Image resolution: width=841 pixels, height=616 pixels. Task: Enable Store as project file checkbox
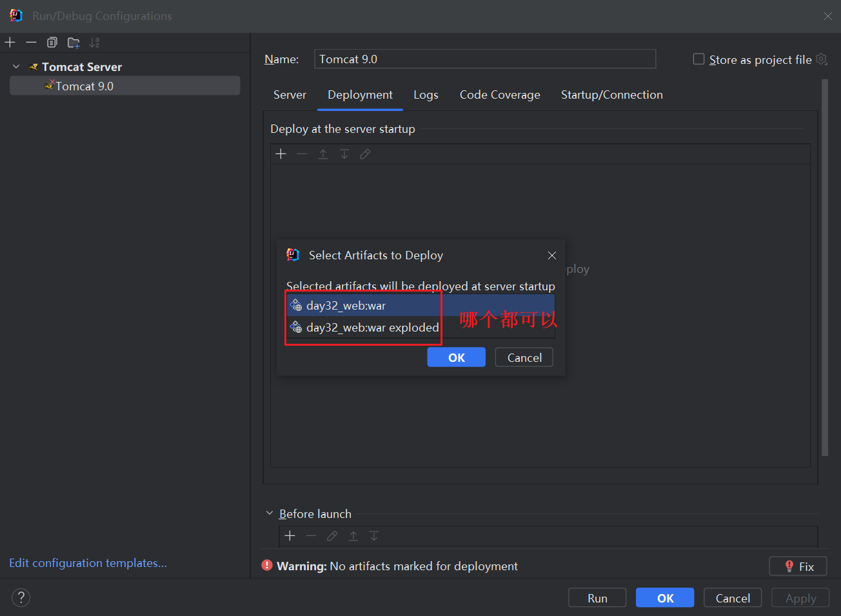(698, 59)
